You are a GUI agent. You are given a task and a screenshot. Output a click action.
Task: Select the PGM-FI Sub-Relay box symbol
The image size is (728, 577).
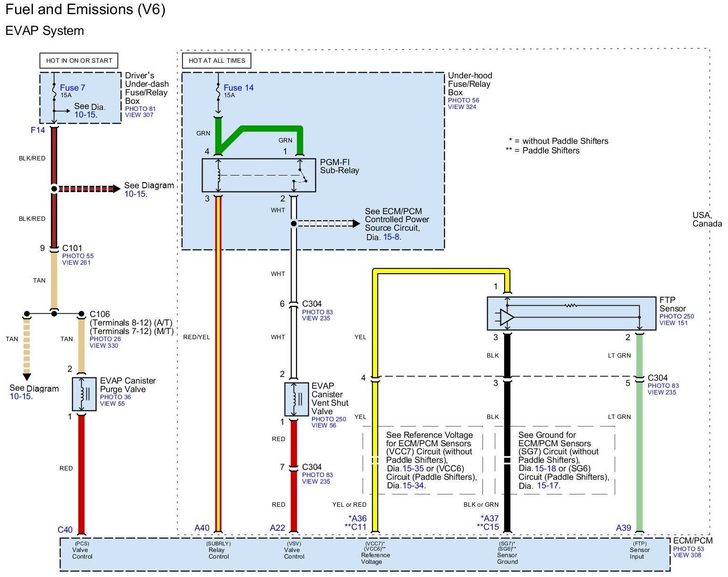259,175
